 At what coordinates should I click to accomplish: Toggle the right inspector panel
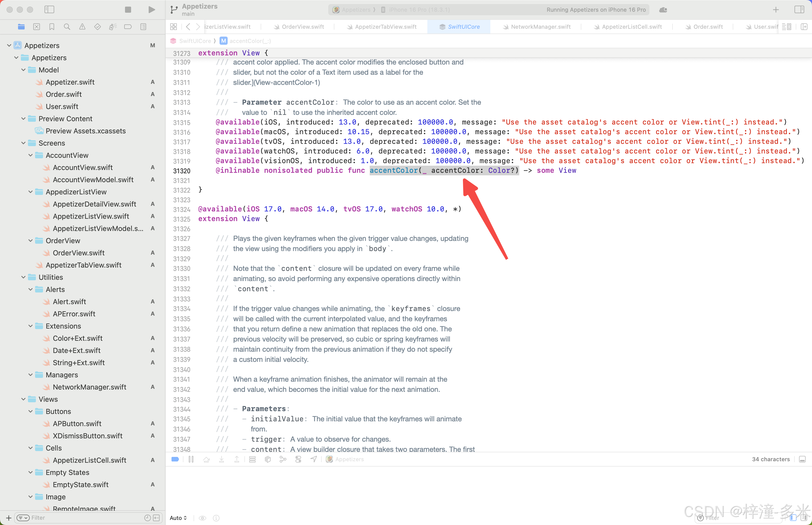799,10
